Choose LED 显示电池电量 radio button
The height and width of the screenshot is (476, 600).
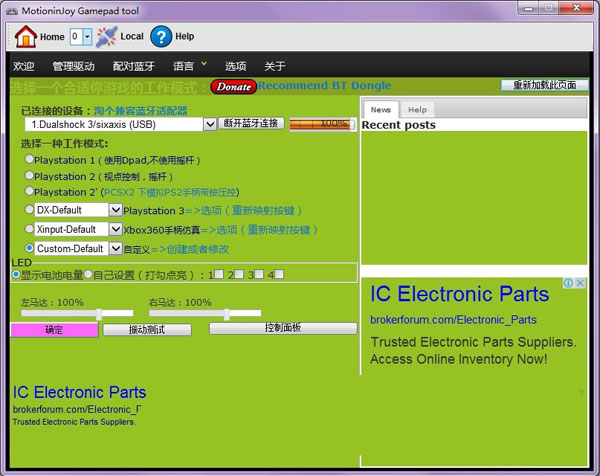coord(16,274)
